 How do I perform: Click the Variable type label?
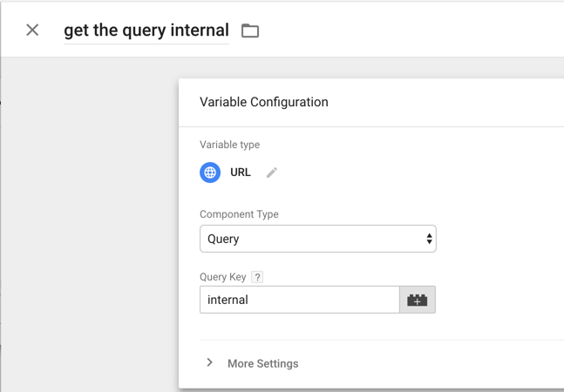click(x=230, y=145)
